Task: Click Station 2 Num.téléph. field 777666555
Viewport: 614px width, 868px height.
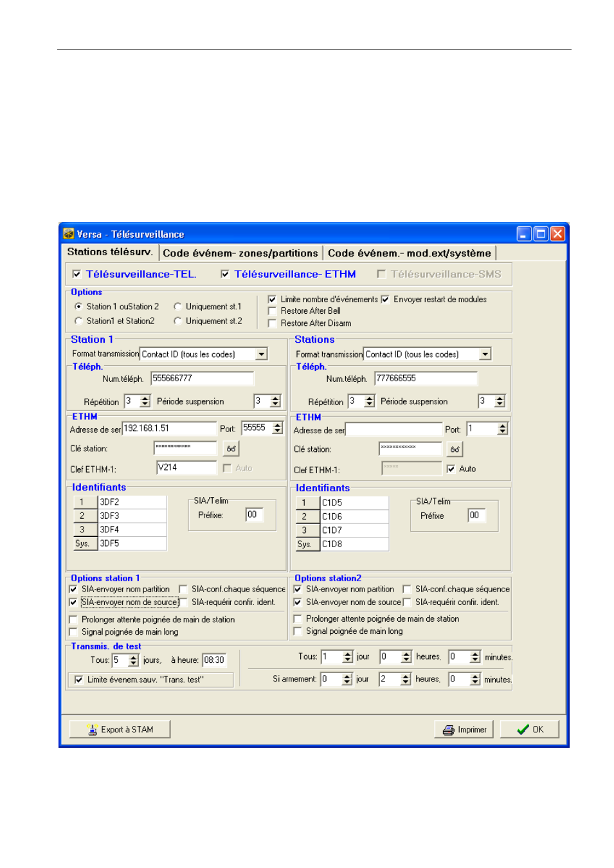Action: 426,379
